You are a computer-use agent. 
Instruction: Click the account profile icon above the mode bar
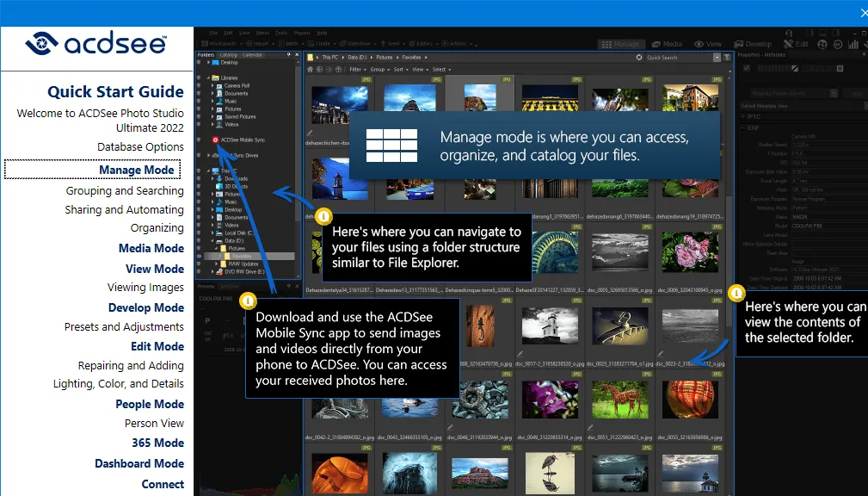pyautogui.click(x=789, y=34)
